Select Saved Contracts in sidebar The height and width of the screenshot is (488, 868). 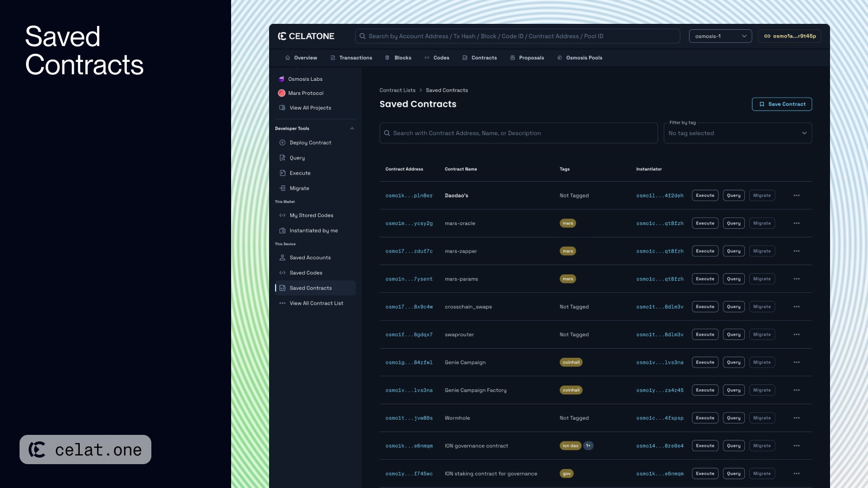pyautogui.click(x=315, y=288)
